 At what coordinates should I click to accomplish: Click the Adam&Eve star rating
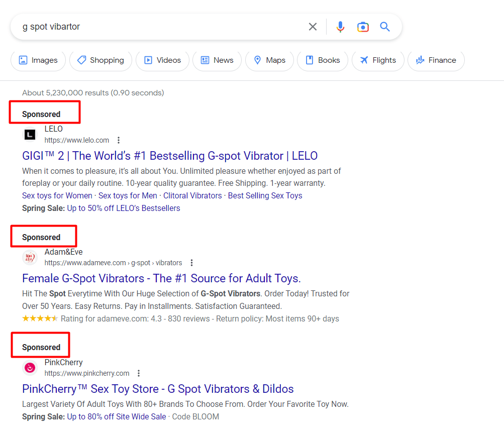40,318
